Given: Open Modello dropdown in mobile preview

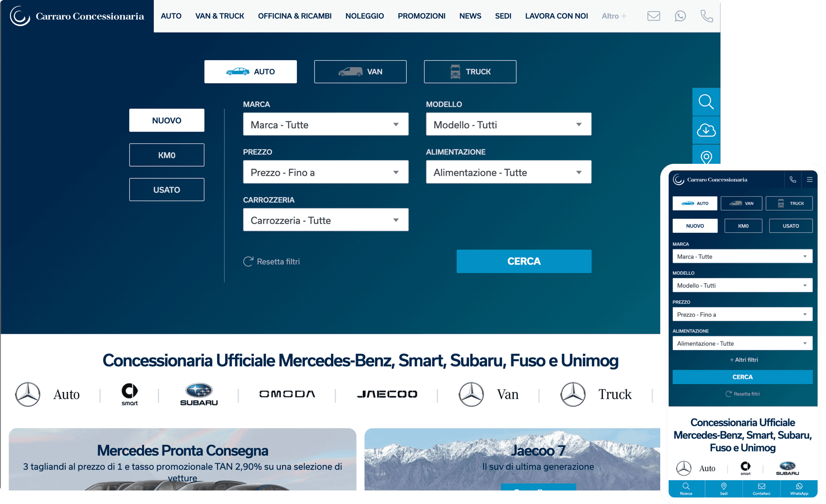Looking at the screenshot, I should click(x=742, y=285).
